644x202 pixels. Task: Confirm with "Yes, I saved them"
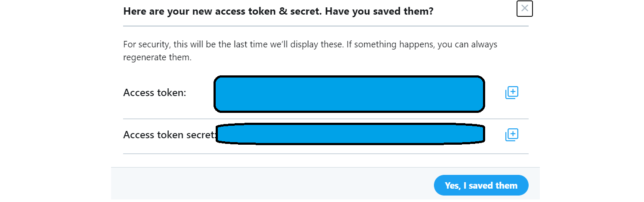(481, 185)
